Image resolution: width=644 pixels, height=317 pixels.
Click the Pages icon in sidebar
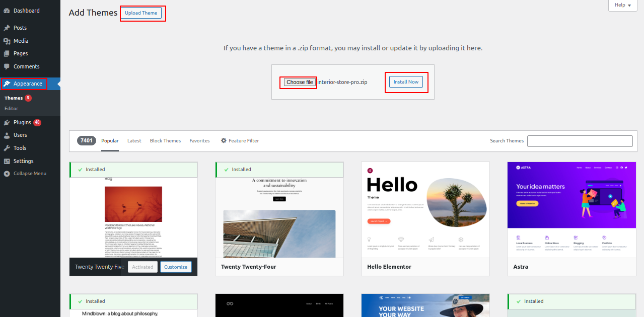[7, 53]
